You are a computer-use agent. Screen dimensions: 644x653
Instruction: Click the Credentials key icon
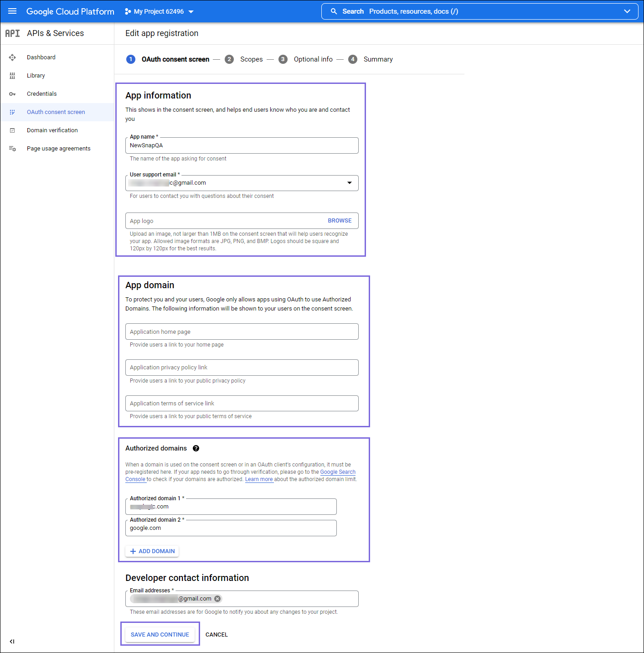coord(12,94)
